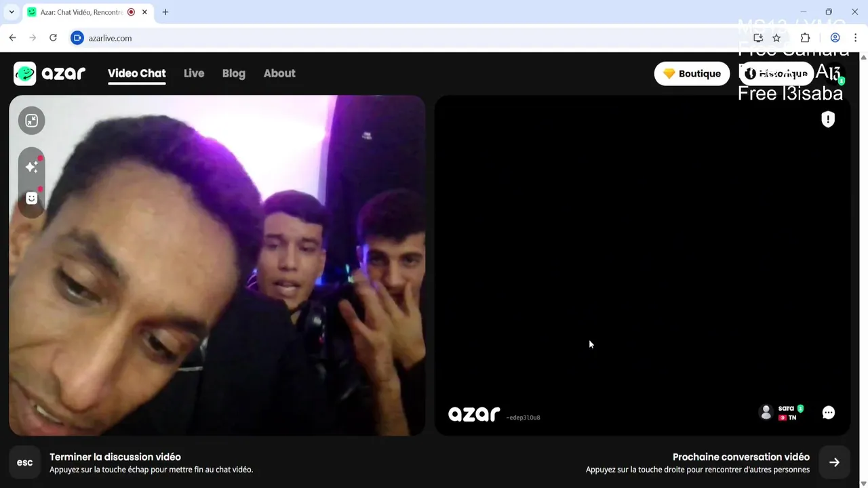
Task: Report user via shield icon
Action: (x=828, y=119)
